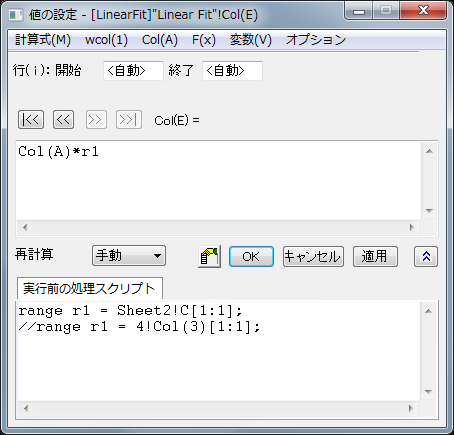Click the 開始 row start field
This screenshot has height=435, width=454.
(x=133, y=71)
